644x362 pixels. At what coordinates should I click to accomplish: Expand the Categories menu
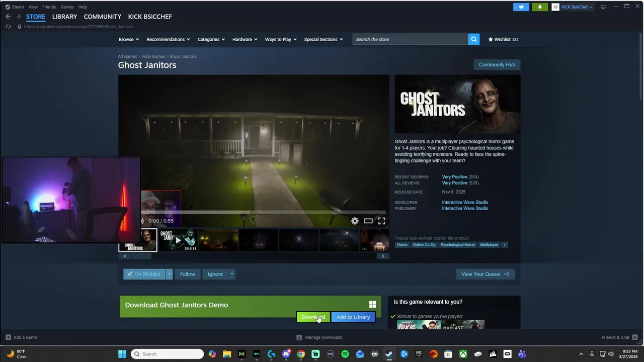point(211,39)
